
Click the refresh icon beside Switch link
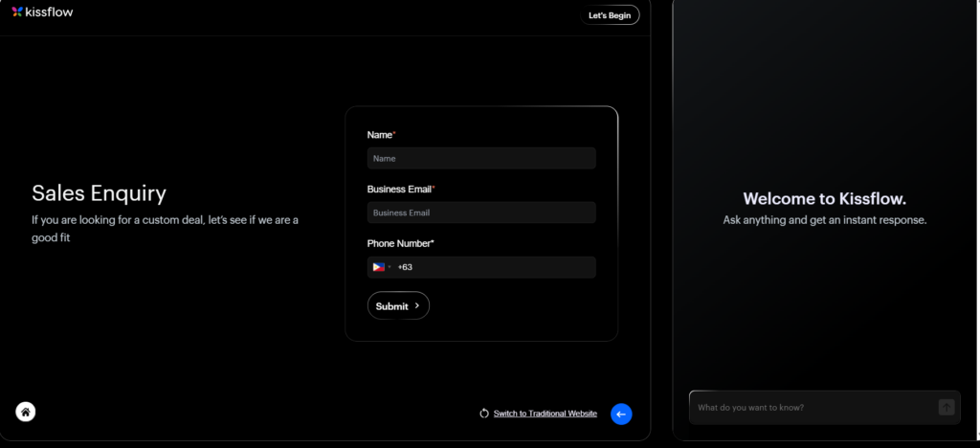pyautogui.click(x=484, y=414)
